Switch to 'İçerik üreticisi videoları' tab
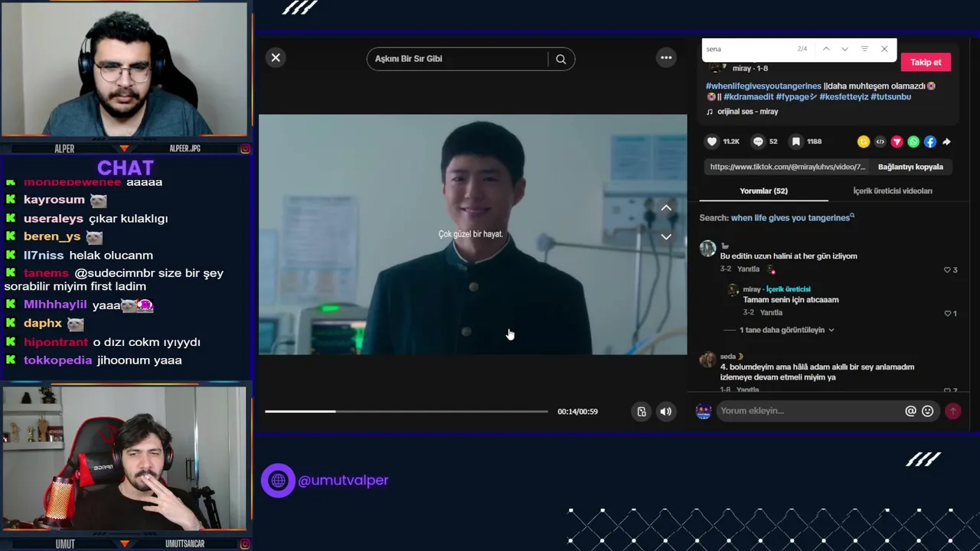 click(x=893, y=191)
